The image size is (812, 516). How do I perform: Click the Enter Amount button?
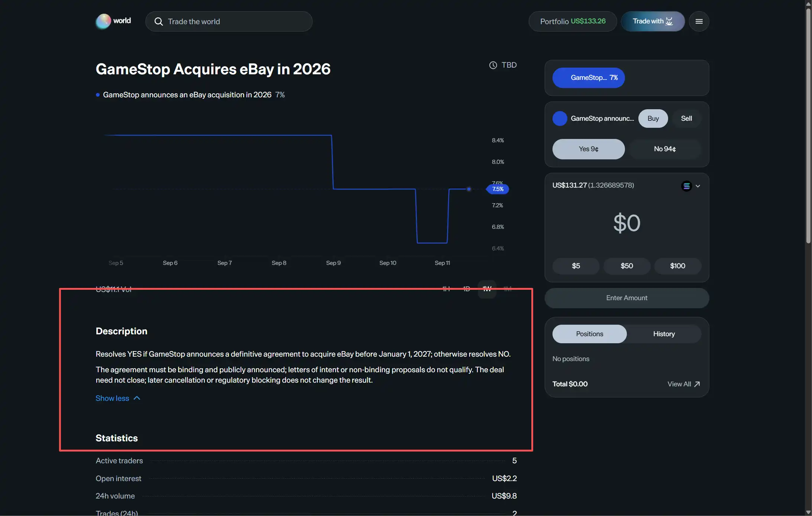(x=627, y=298)
